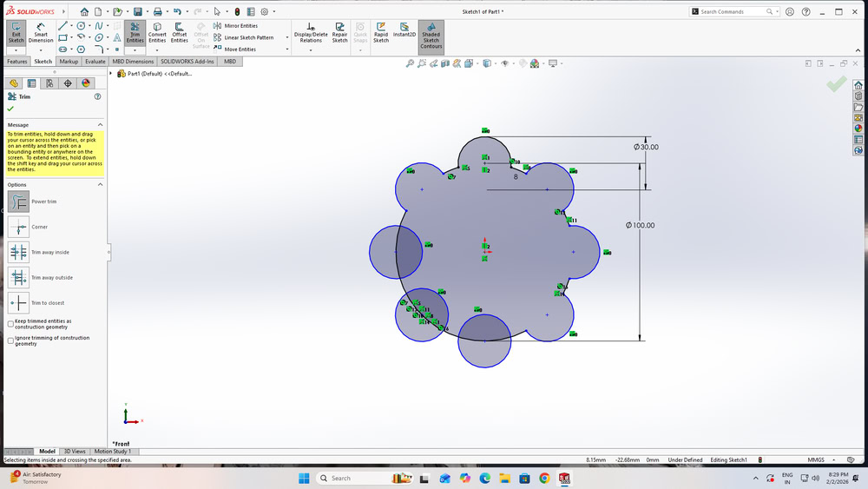Image resolution: width=868 pixels, height=489 pixels.
Task: Expand the Part1 feature tree node
Action: 111,74
